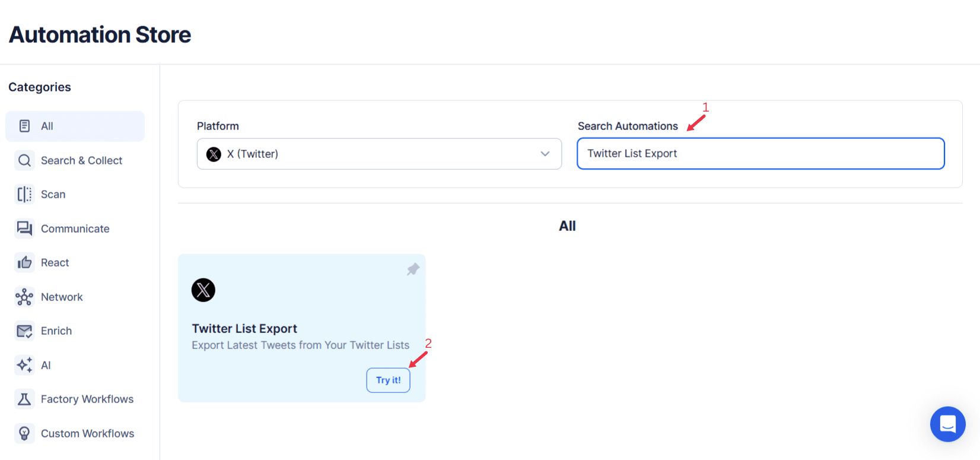
Task: Select the All categories icon
Action: [x=24, y=126]
